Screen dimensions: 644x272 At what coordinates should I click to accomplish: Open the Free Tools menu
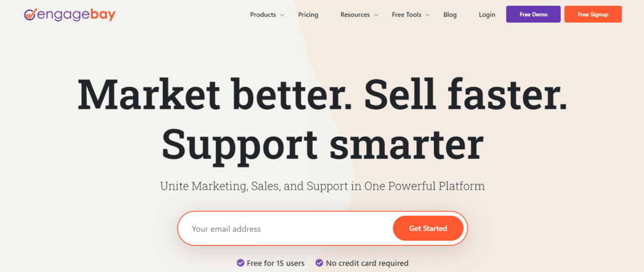[406, 14]
